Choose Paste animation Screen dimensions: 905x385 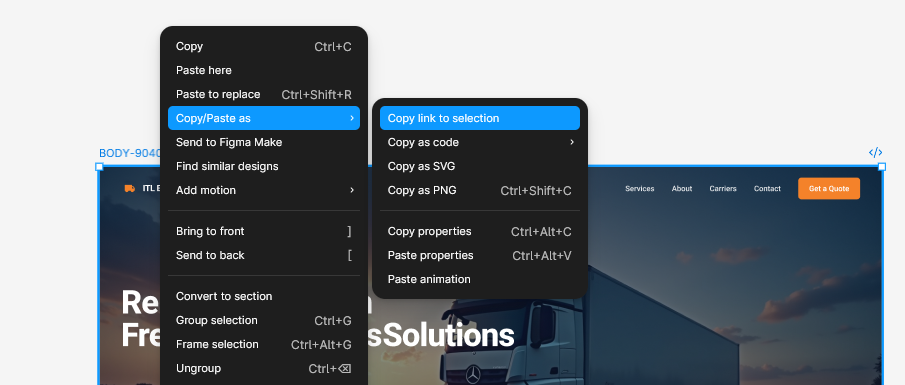(x=480, y=279)
